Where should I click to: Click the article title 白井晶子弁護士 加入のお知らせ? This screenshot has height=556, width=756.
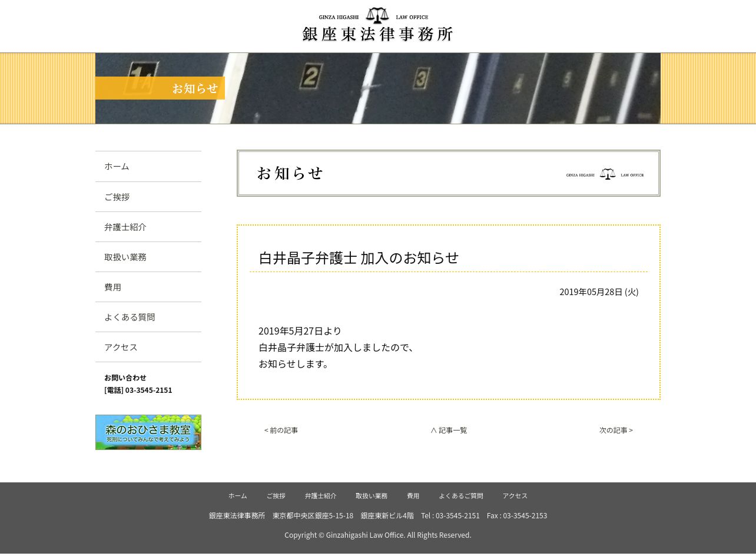359,258
